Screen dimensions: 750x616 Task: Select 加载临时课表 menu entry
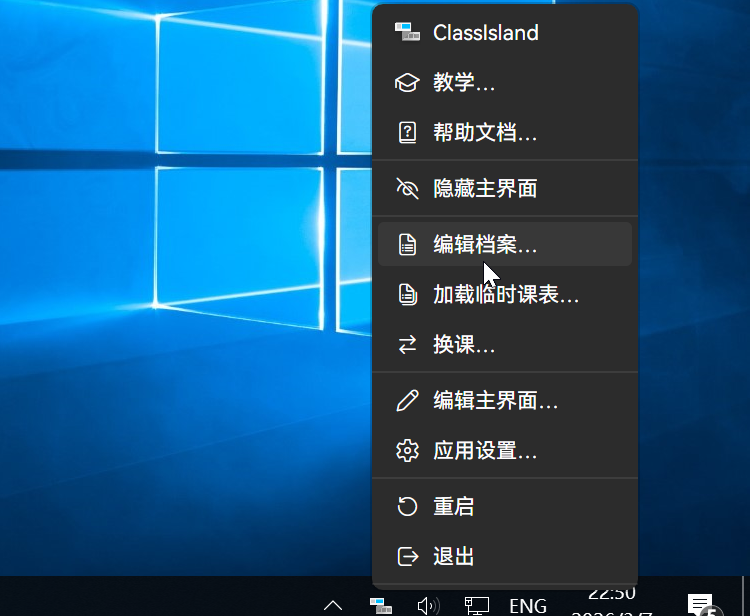(x=505, y=294)
